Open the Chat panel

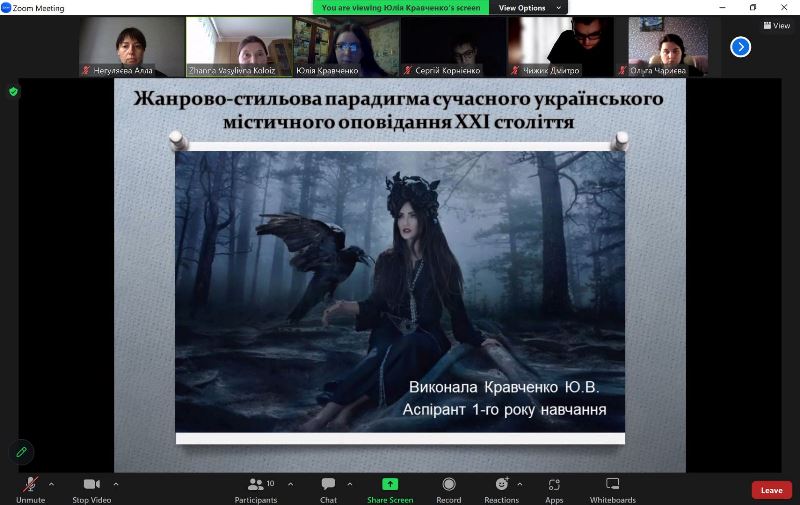click(x=328, y=488)
